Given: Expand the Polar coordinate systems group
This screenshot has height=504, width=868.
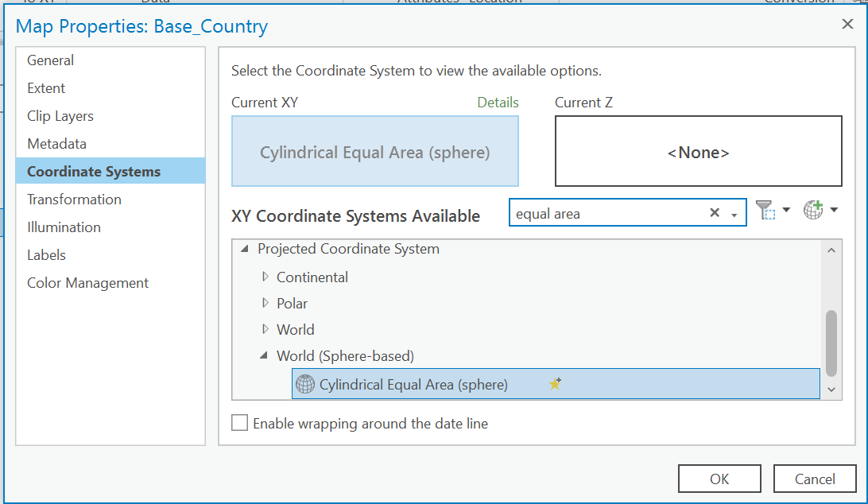Looking at the screenshot, I should (264, 303).
